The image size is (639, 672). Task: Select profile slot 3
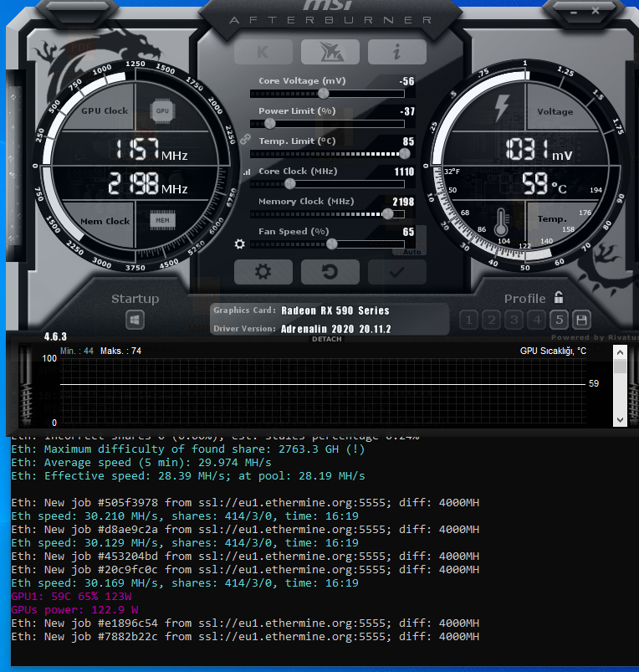(x=514, y=320)
